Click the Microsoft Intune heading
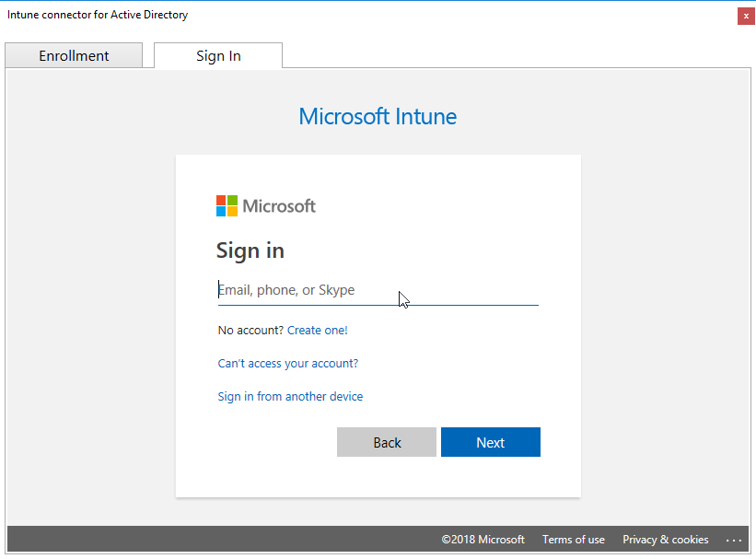 coord(378,117)
